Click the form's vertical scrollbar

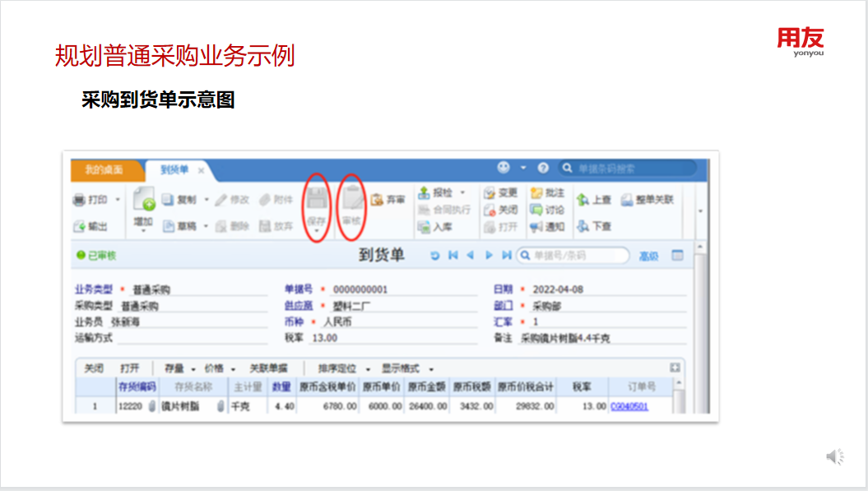pyautogui.click(x=700, y=329)
